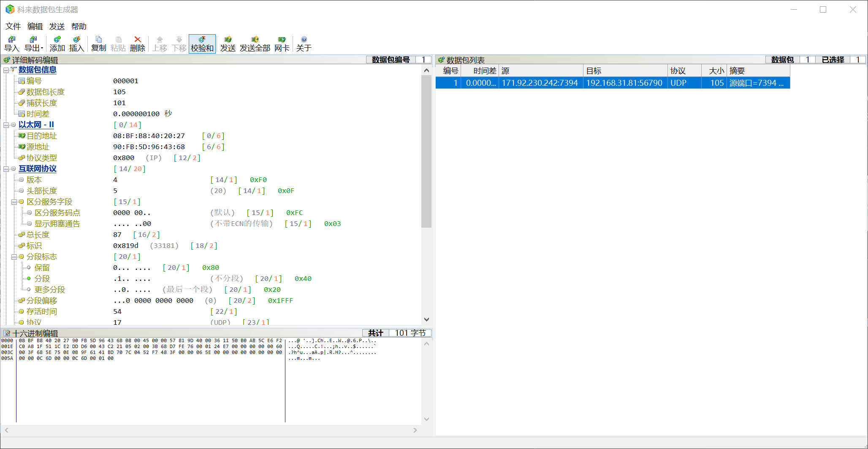Image resolution: width=868 pixels, height=449 pixels.
Task: Open the 发送 menu in menu bar
Action: tap(57, 26)
